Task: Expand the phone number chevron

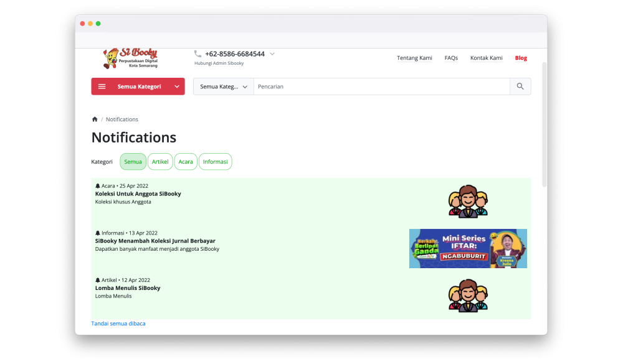Action: [272, 54]
